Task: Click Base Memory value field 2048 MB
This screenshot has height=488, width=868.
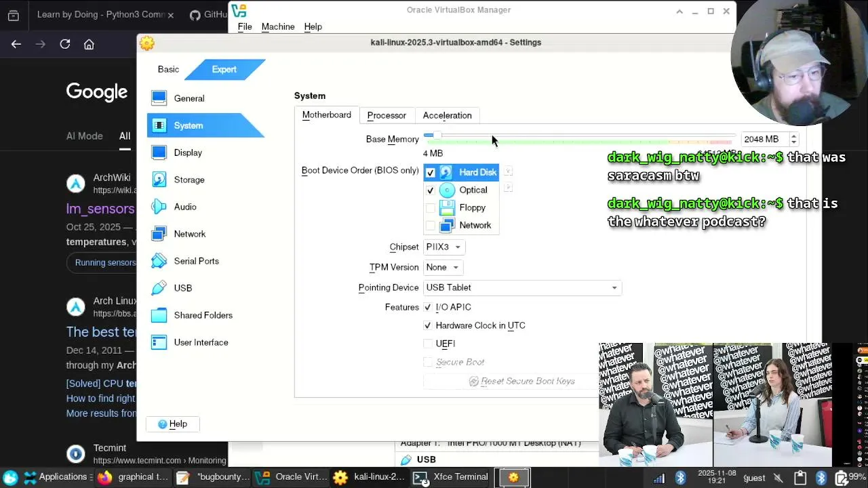Action: (x=764, y=139)
